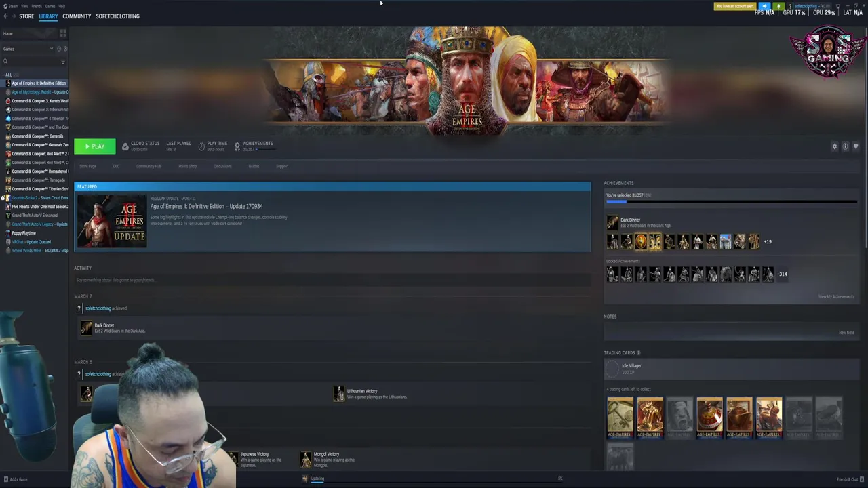Select Counter-Strike 2 in the library
This screenshot has height=488, width=868.
coord(35,198)
